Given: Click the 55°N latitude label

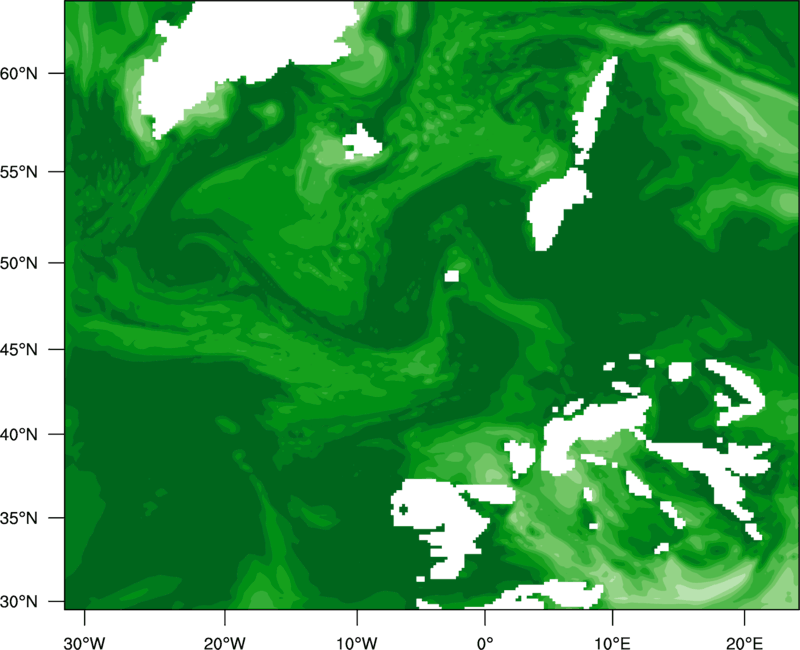Looking at the screenshot, I should pos(19,172).
